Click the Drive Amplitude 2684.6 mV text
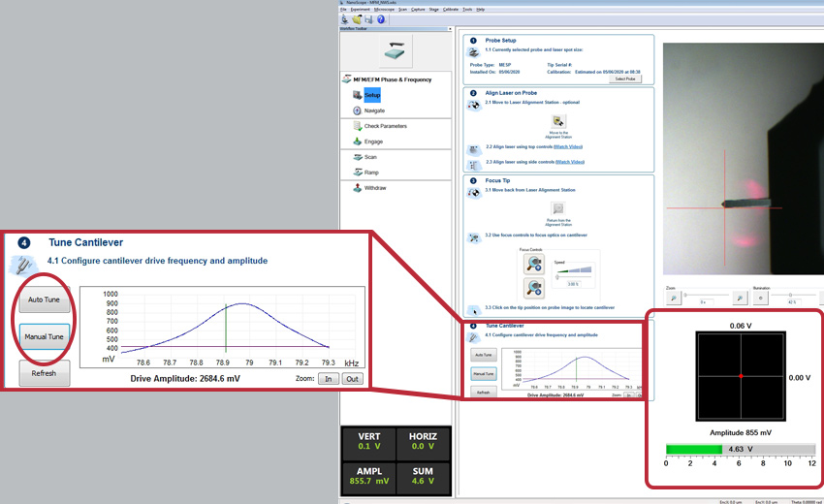This screenshot has height=504, width=824. tap(185, 378)
